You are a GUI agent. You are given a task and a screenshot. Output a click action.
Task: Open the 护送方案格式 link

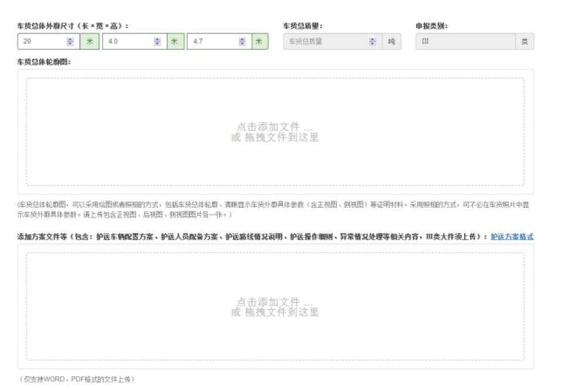pyautogui.click(x=512, y=236)
